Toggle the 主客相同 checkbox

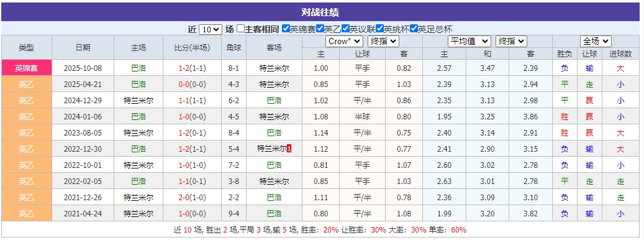tap(241, 29)
